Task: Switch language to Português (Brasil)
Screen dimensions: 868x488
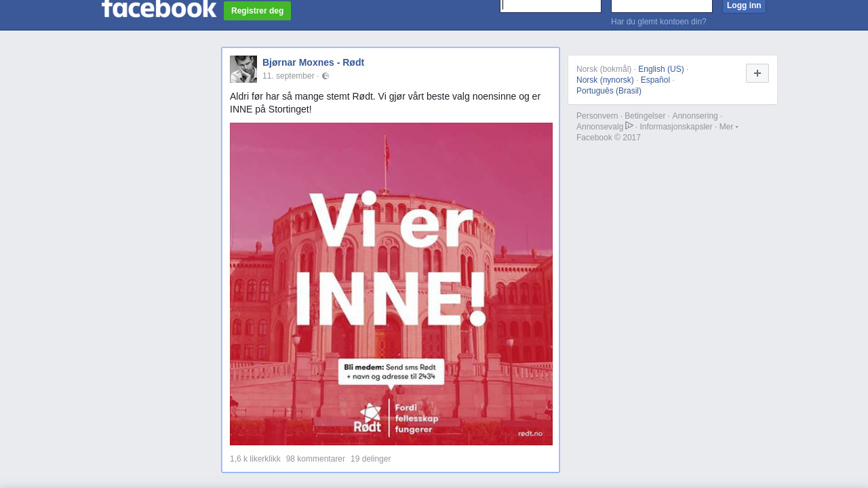Action: (x=609, y=91)
